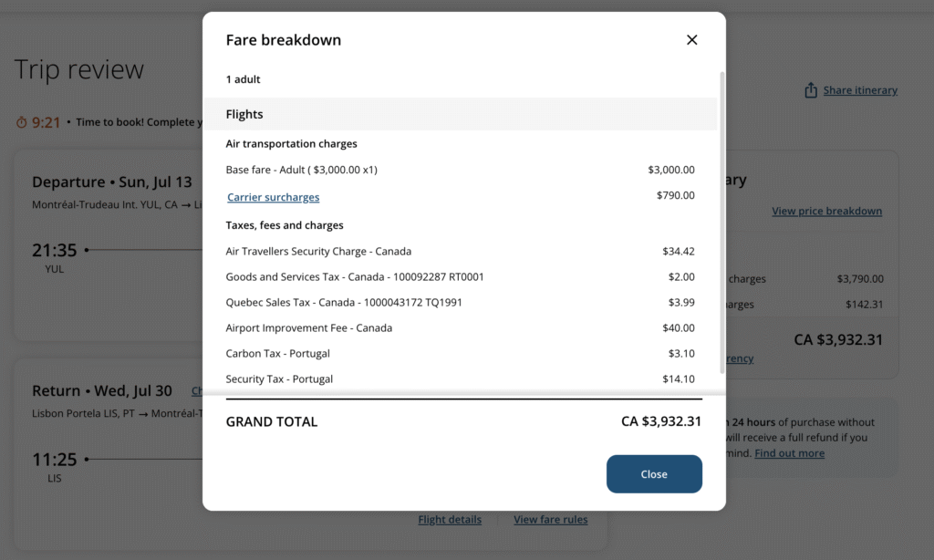Open the Carrier surcharges link
This screenshot has height=560, width=934.
pos(274,197)
